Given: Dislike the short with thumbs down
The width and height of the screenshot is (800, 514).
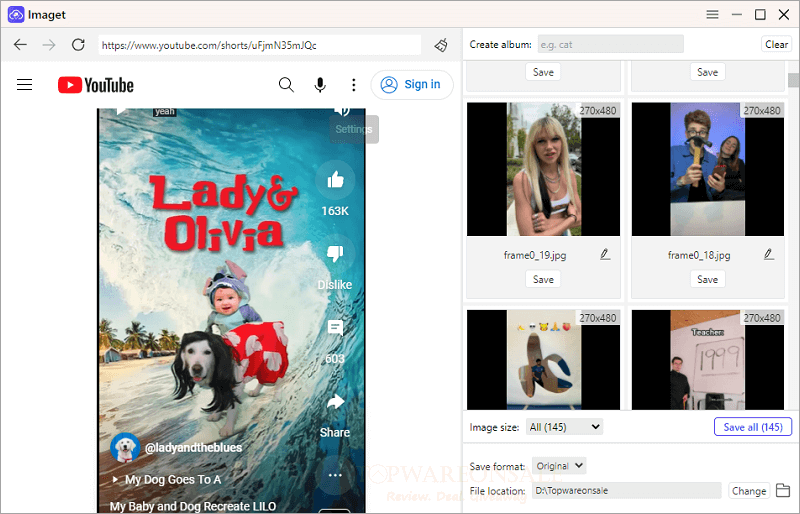Looking at the screenshot, I should [335, 253].
